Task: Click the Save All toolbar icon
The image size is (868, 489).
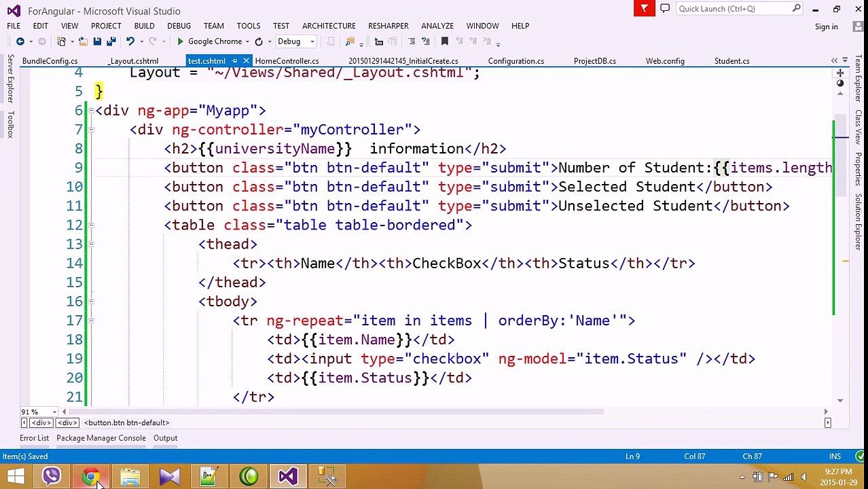Action: click(111, 41)
